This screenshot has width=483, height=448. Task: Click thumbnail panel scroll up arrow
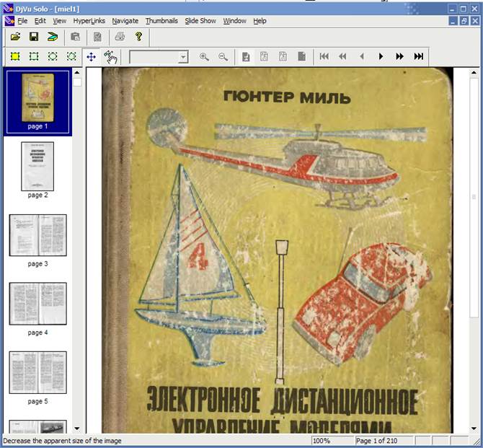click(x=77, y=73)
